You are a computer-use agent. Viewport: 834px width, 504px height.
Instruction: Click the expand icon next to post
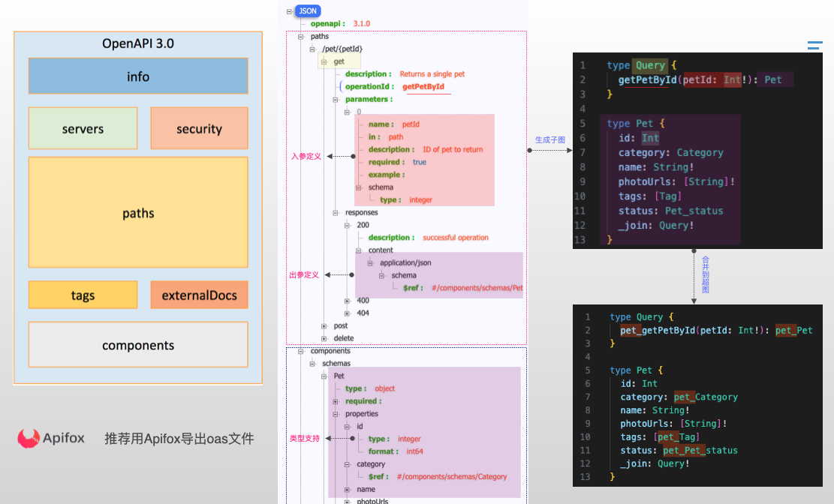pyautogui.click(x=324, y=326)
